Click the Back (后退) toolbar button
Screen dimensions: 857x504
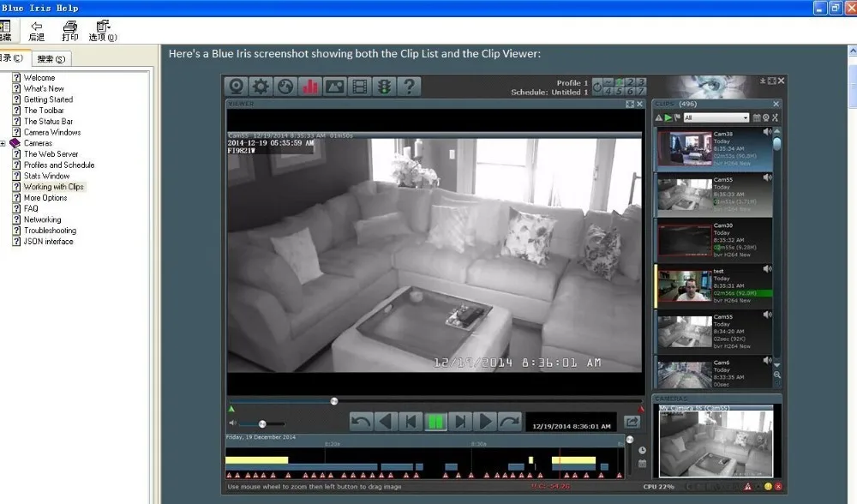[x=36, y=31]
